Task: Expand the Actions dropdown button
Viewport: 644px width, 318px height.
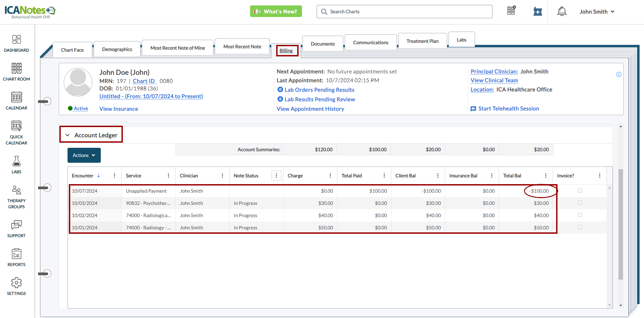Action: 84,155
